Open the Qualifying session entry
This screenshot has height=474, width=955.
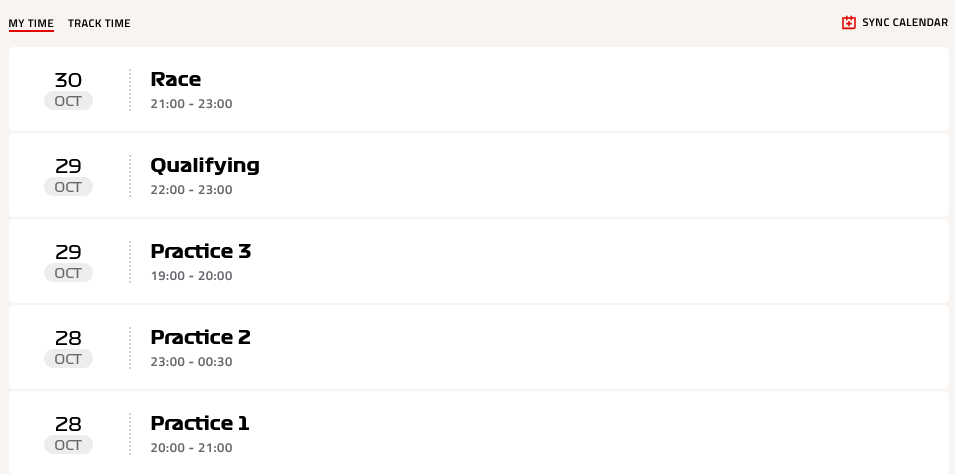pos(479,175)
